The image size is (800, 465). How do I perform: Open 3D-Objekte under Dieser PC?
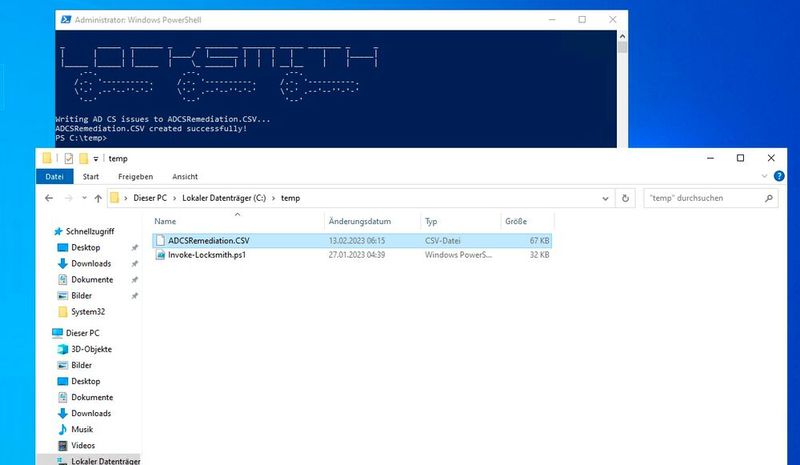pos(91,349)
